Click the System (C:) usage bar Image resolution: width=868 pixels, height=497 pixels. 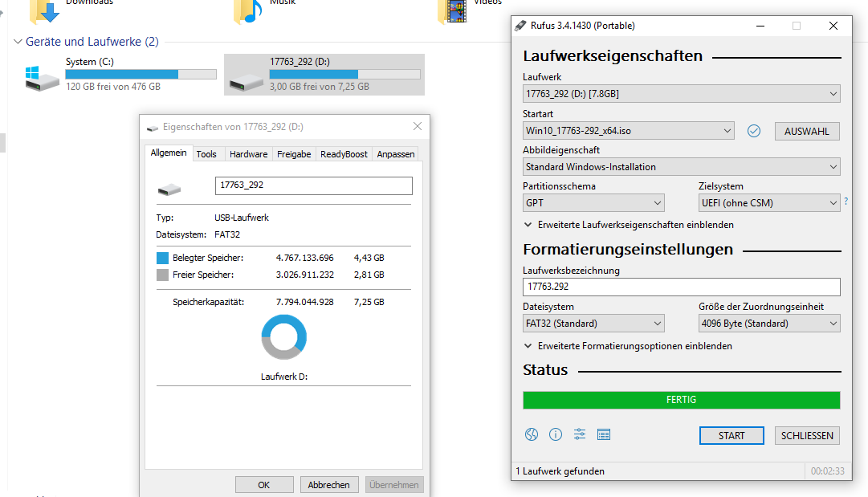click(141, 74)
